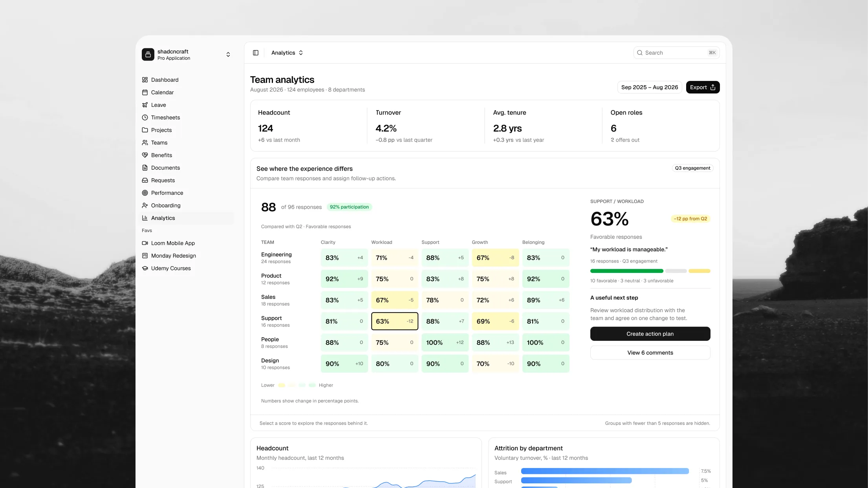The image size is (868, 488).
Task: Click the Leave airplane icon
Action: click(145, 105)
